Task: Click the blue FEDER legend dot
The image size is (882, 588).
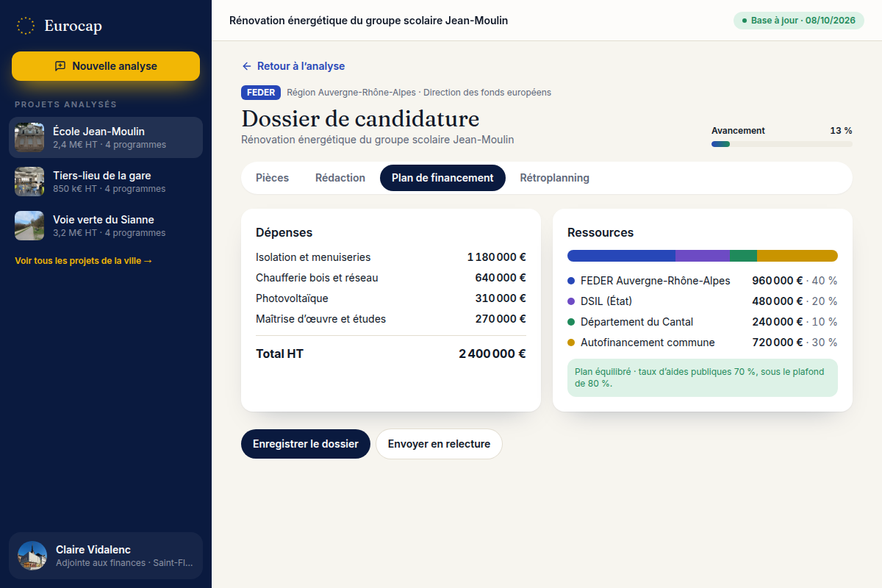Action: [x=571, y=281]
